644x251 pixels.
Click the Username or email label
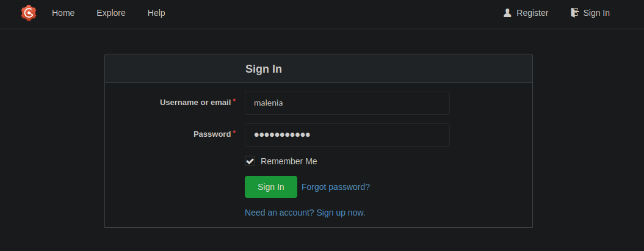pyautogui.click(x=195, y=103)
